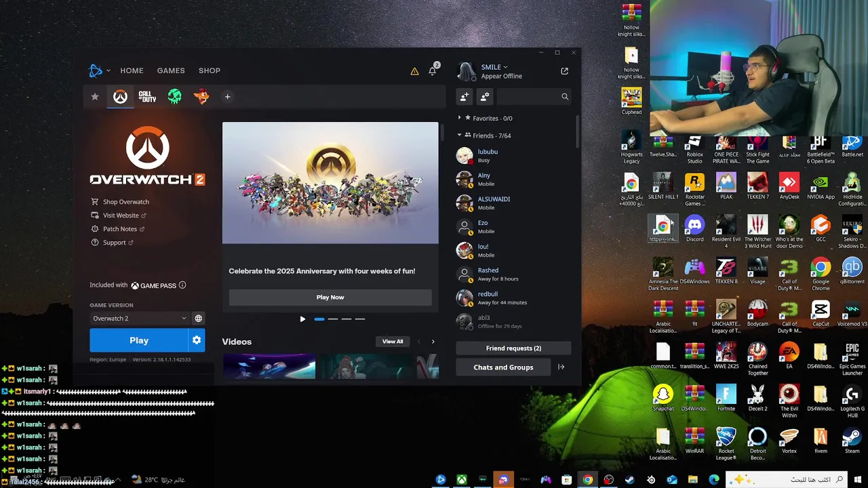868x488 pixels.
Task: Open the NVIDIA App desktop shortcut
Action: [821, 186]
